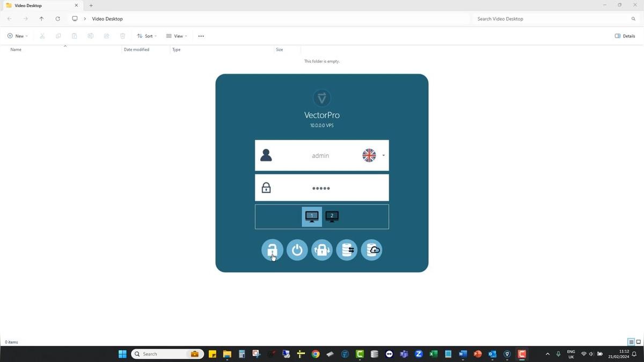Open the New item menu
Viewport: 644px width, 362px height.
(x=18, y=36)
